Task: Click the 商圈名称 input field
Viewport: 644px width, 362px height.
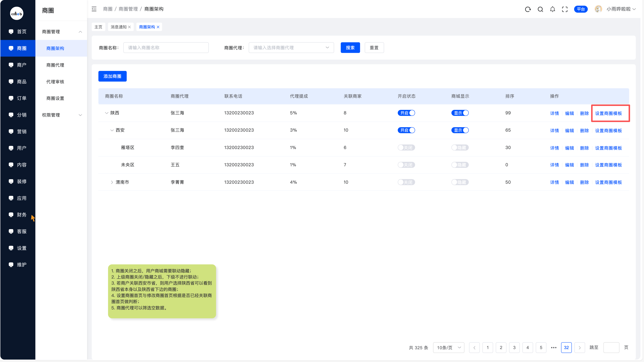Action: point(166,48)
